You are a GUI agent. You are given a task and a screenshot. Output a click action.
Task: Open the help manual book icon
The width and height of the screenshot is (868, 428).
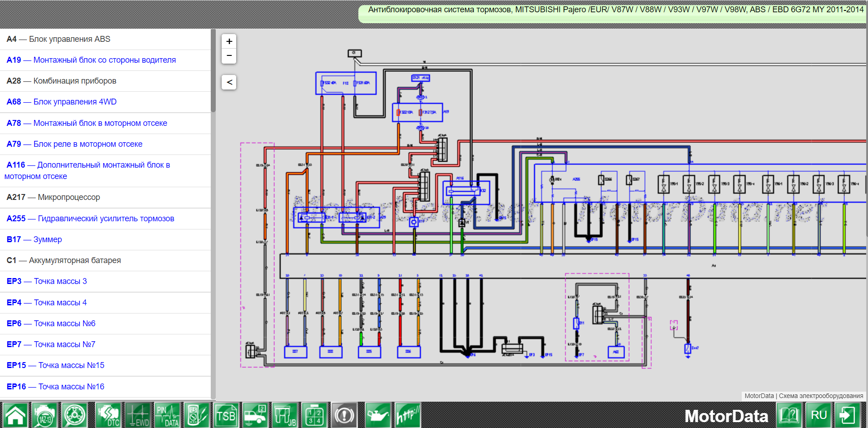click(x=789, y=415)
